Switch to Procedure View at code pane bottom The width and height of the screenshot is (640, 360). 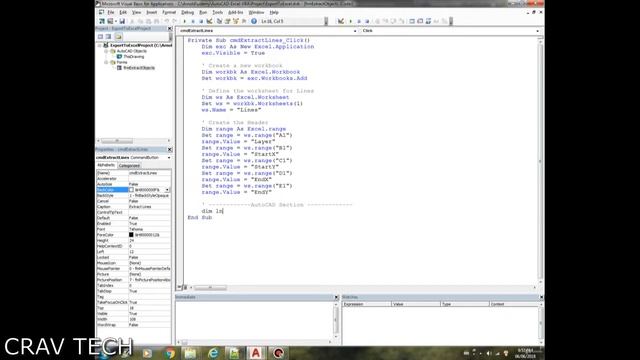179,288
